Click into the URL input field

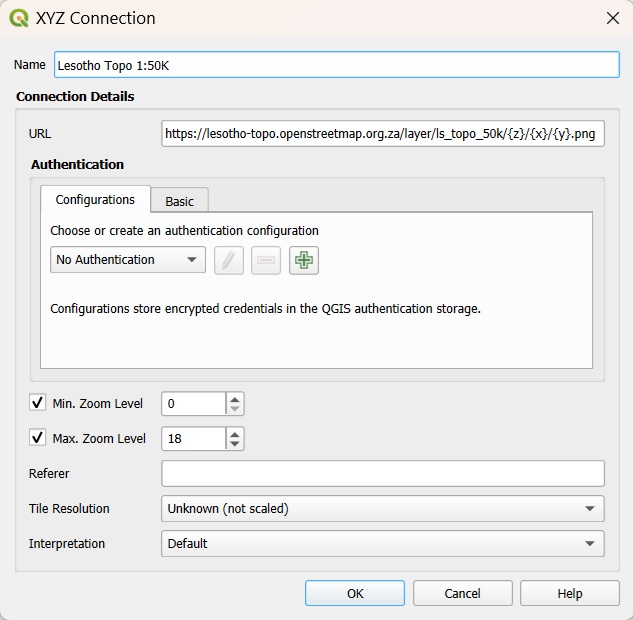point(383,134)
